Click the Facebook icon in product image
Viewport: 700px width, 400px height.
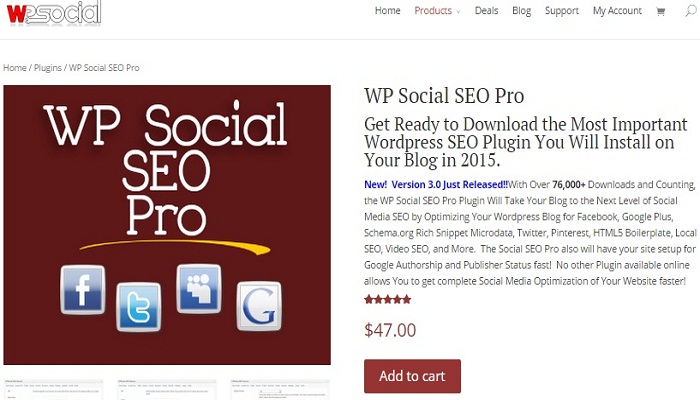click(83, 290)
